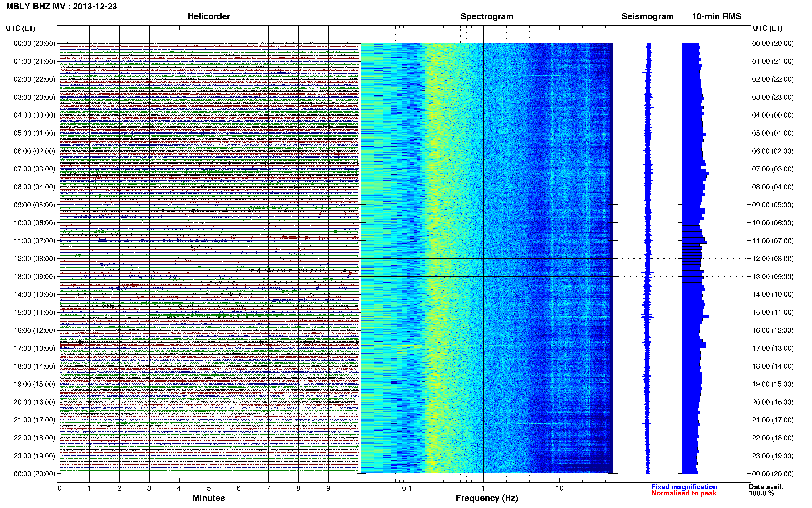This screenshot has width=812, height=508.
Task: Click left time label '14:00 (10:00)'
Action: [x=34, y=295]
